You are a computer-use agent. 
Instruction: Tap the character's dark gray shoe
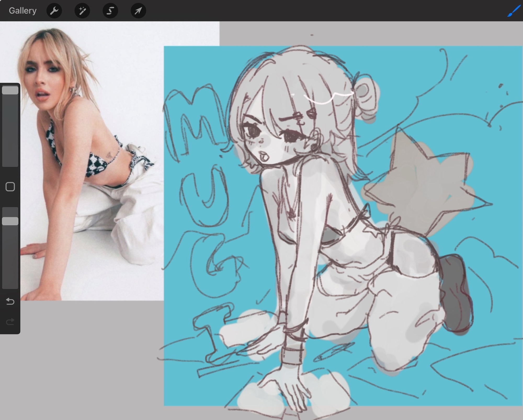point(456,293)
